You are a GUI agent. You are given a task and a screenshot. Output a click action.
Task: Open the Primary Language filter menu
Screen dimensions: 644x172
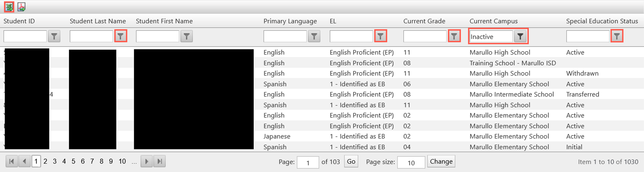tap(314, 36)
